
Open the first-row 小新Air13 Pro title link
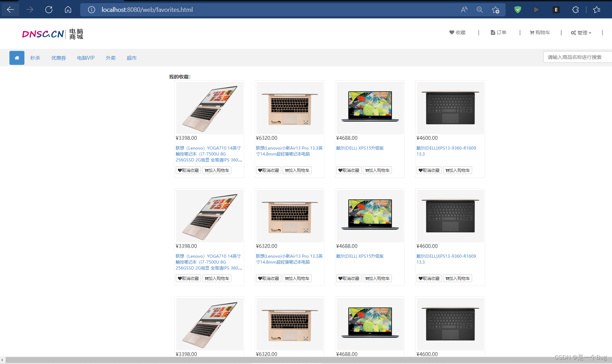tap(289, 151)
